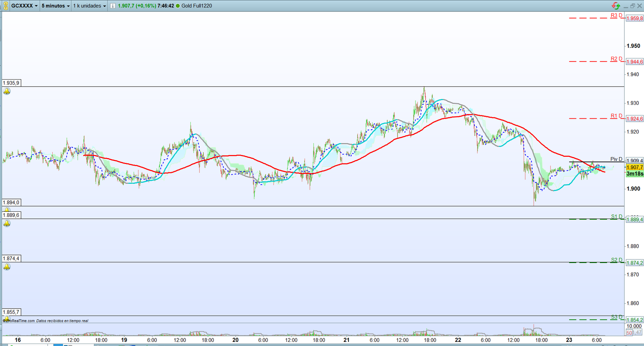Click the 1.959,8 resistance price tag
Screen dimensions: 644x346
635,18
